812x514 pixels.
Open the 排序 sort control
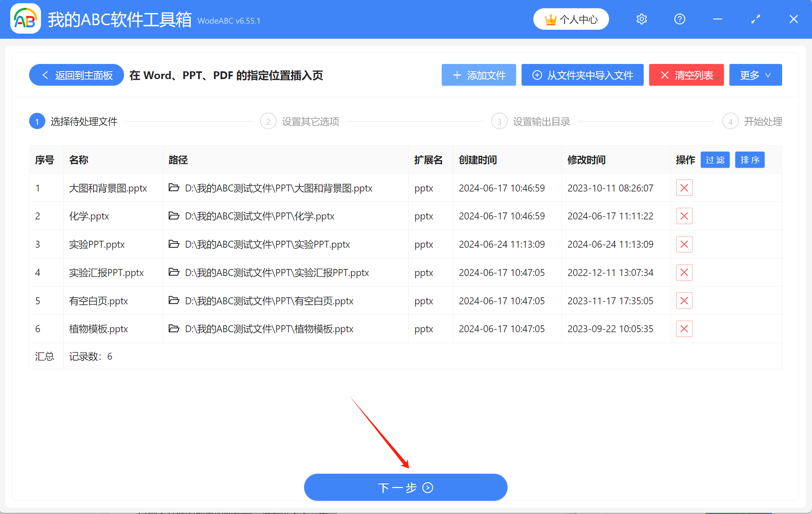pos(750,159)
